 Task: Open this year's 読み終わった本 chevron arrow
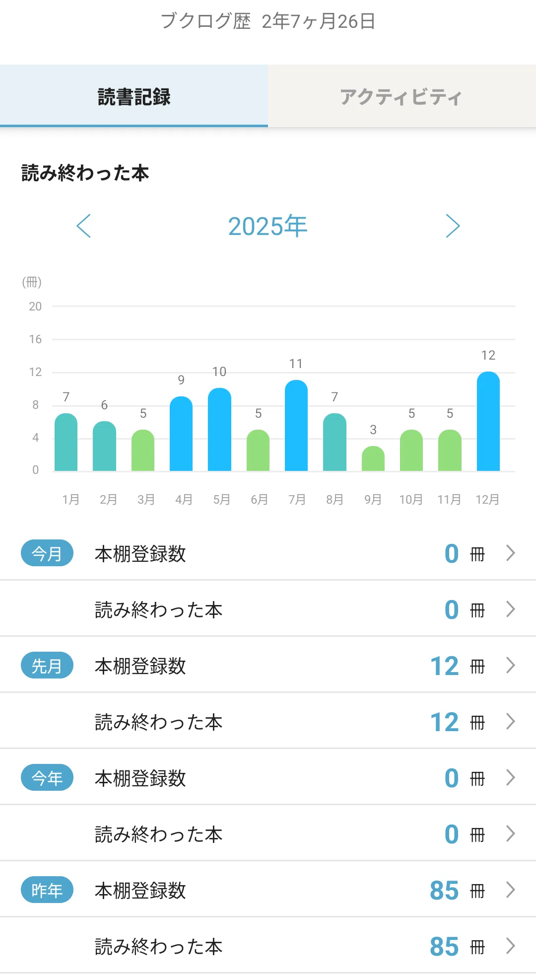click(511, 833)
